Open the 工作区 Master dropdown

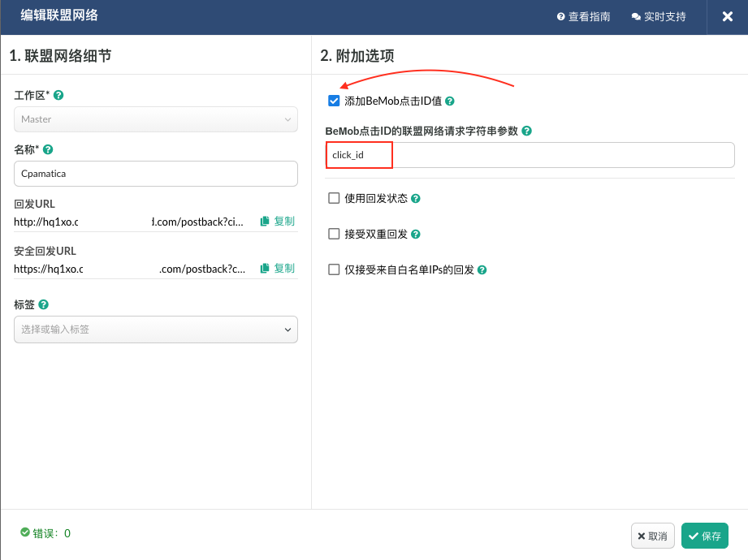pyautogui.click(x=156, y=119)
